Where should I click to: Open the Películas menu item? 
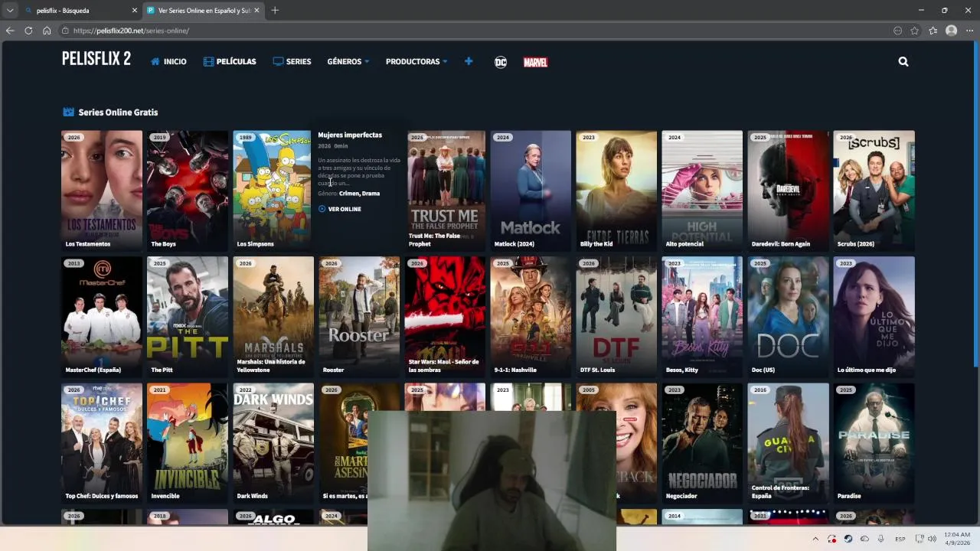pyautogui.click(x=230, y=62)
